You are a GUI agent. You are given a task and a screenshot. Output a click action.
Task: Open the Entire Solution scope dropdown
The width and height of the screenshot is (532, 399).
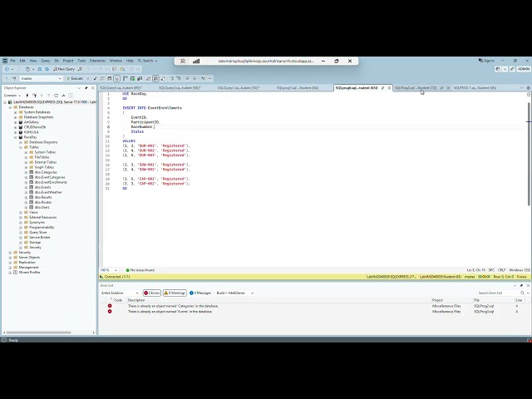coord(120,293)
